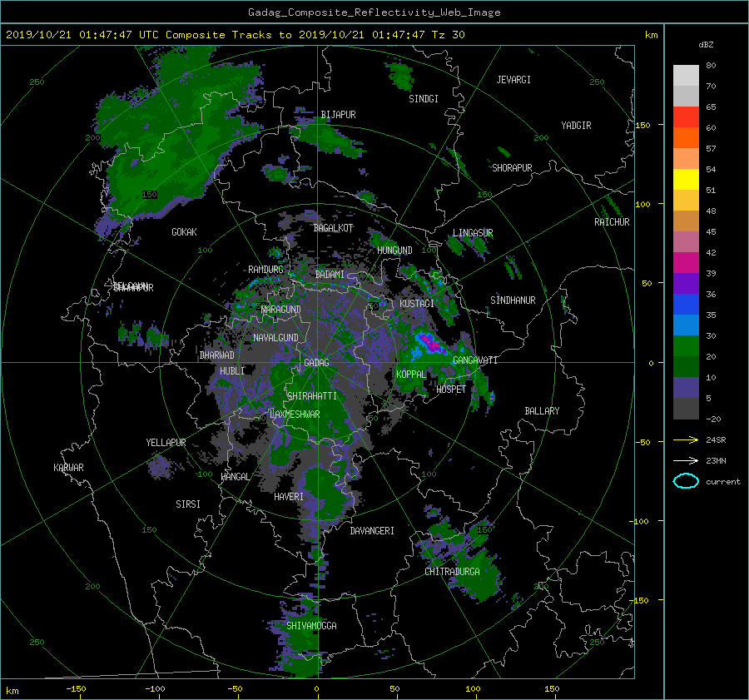Viewport: 749px width, 700px height.
Task: Click the SHORAPUR city label
Action: [x=512, y=167]
